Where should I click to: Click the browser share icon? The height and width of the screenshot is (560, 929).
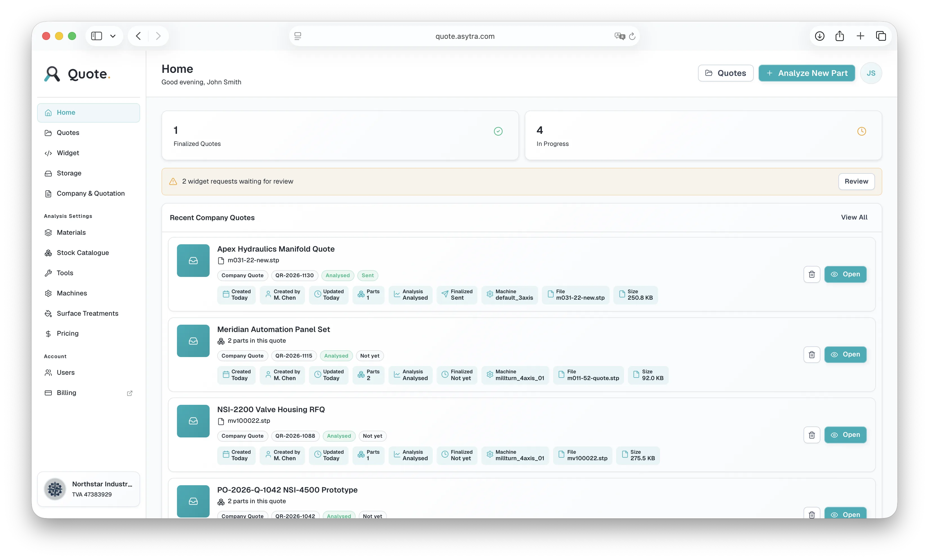(839, 36)
